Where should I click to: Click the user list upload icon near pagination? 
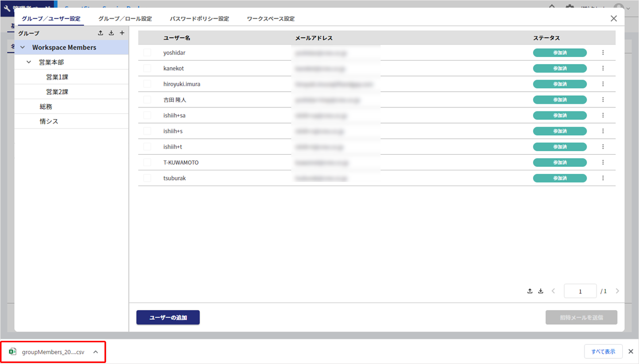click(530, 291)
